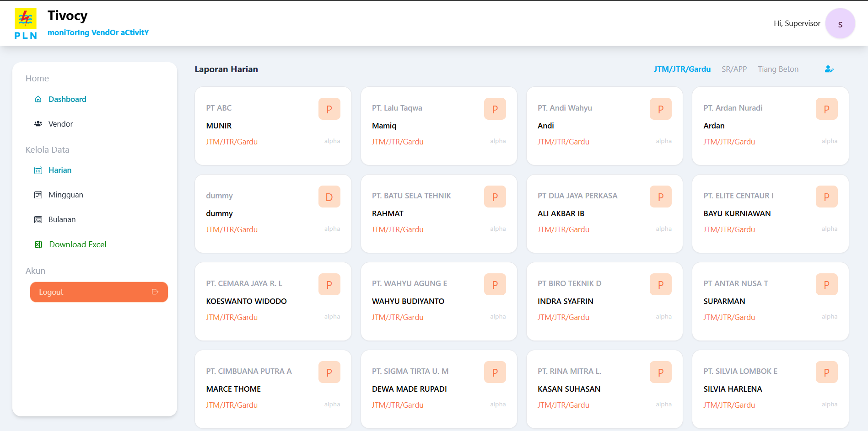The height and width of the screenshot is (431, 868).
Task: Open the PT ABC MUNIR report card
Action: [273, 126]
